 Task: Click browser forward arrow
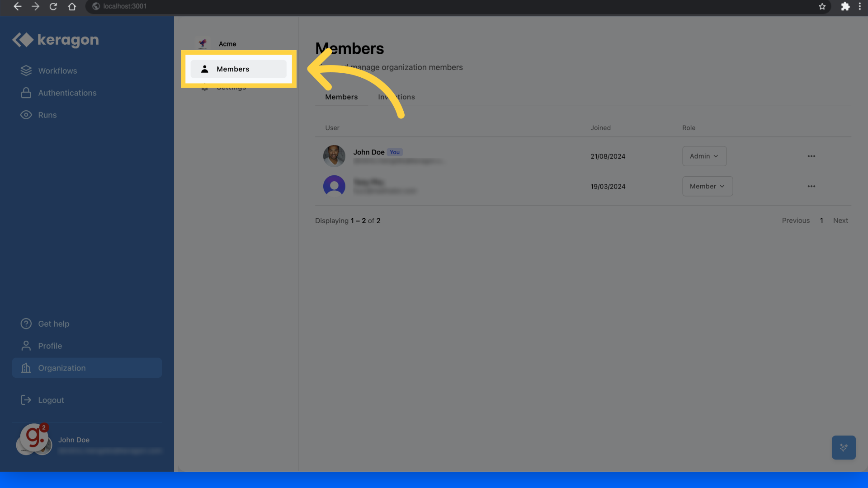point(35,6)
